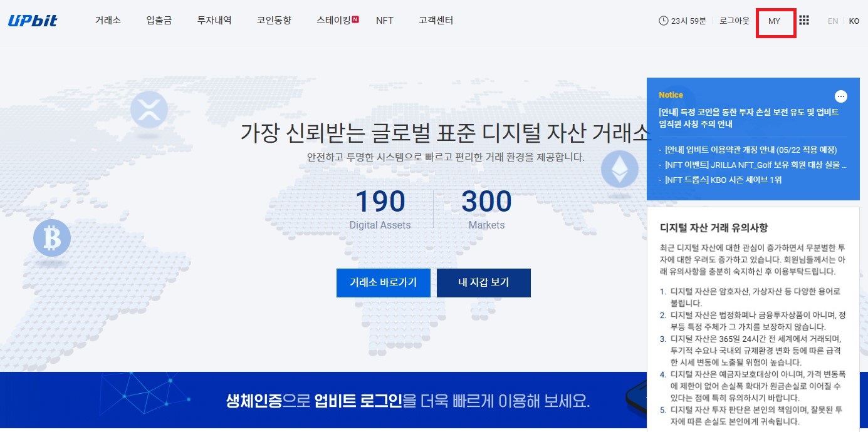Click the 23시 59분 session timer

[x=688, y=21]
